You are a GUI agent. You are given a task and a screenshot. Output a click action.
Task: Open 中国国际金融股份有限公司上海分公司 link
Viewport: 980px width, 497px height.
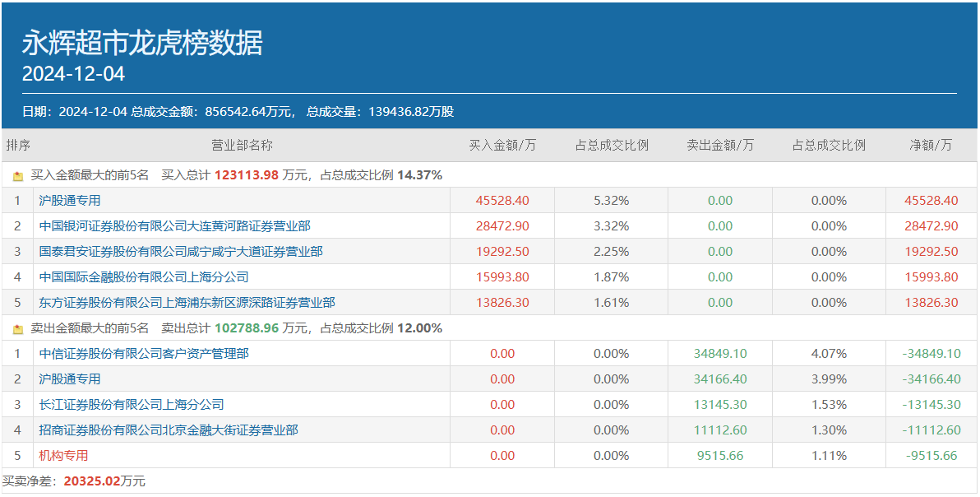144,277
